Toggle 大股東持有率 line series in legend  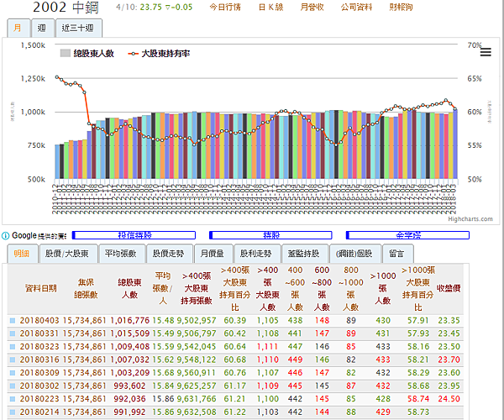point(159,54)
